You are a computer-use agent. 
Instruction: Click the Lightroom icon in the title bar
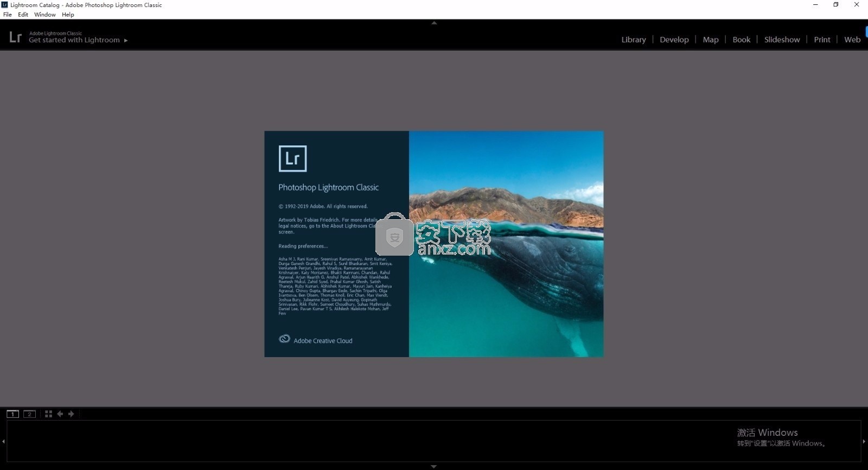(x=4, y=5)
